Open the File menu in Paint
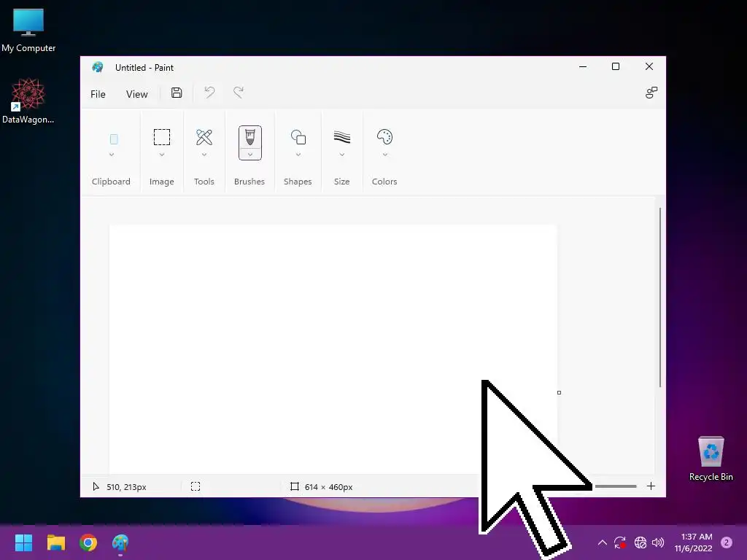The height and width of the screenshot is (560, 747). pyautogui.click(x=98, y=94)
